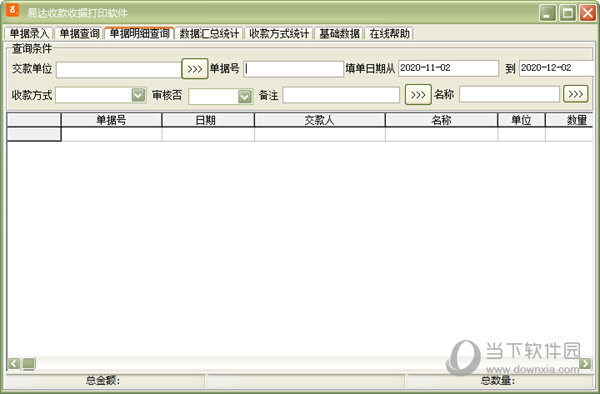Minimize the 易达收款收据打印软件 window
The image size is (600, 394).
pos(548,13)
